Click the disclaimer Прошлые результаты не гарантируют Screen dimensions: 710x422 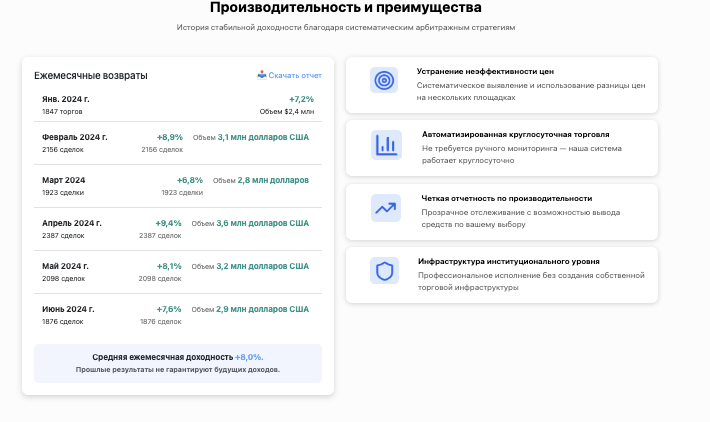pos(178,369)
